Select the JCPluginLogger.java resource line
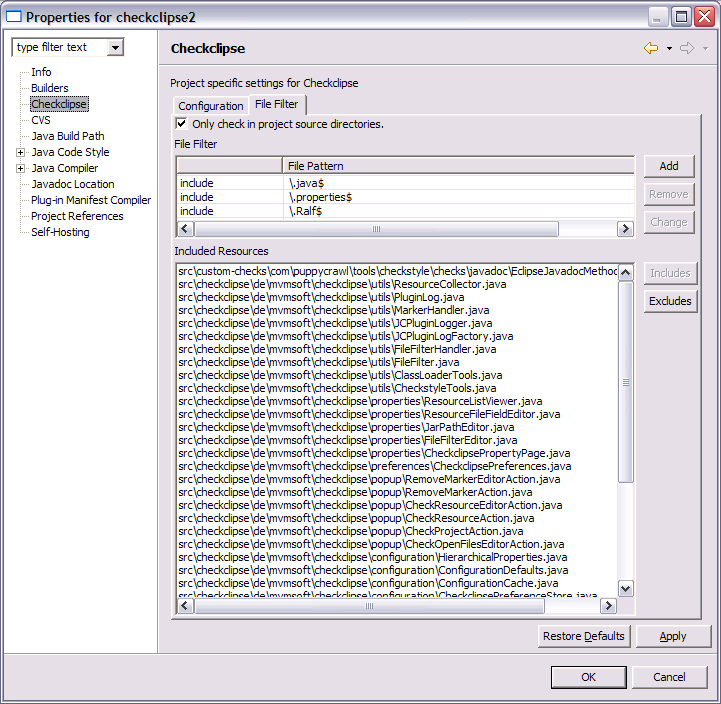721x704 pixels. tap(335, 323)
